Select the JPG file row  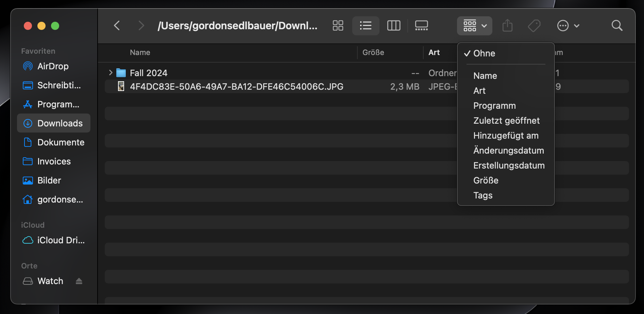pyautogui.click(x=236, y=87)
